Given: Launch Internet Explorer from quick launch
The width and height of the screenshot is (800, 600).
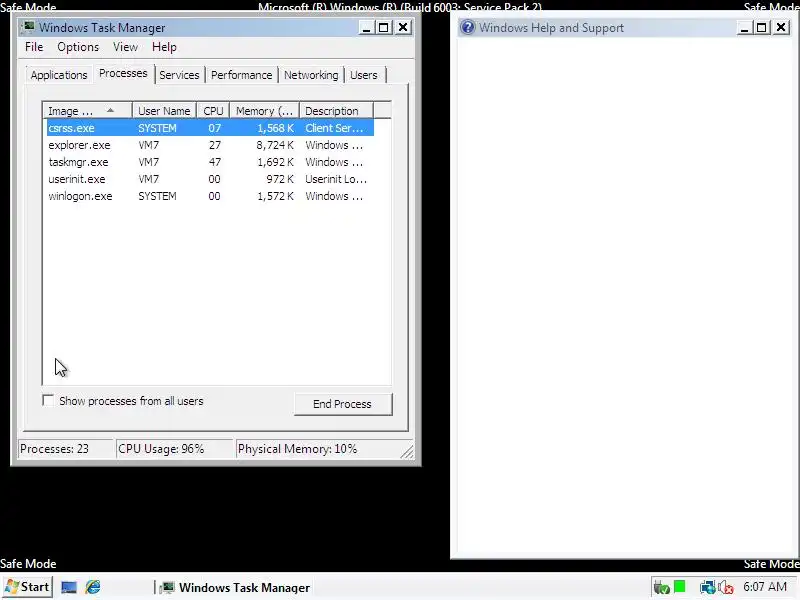Looking at the screenshot, I should coord(93,587).
